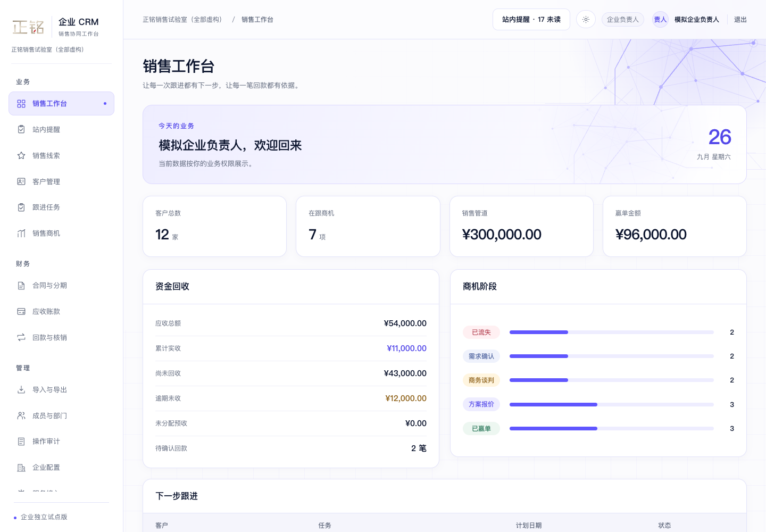Click the 模拟企业负责人 username in header
The height and width of the screenshot is (532, 766).
697,20
